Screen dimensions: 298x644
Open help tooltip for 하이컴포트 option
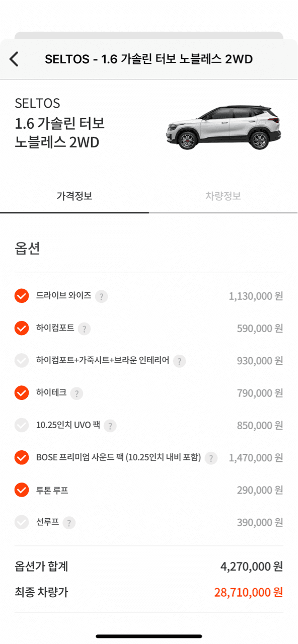point(85,329)
